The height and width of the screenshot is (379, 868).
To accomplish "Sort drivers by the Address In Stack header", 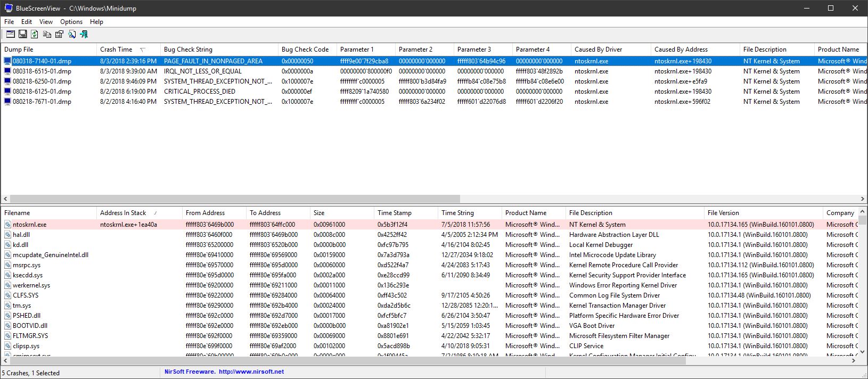I will point(123,213).
